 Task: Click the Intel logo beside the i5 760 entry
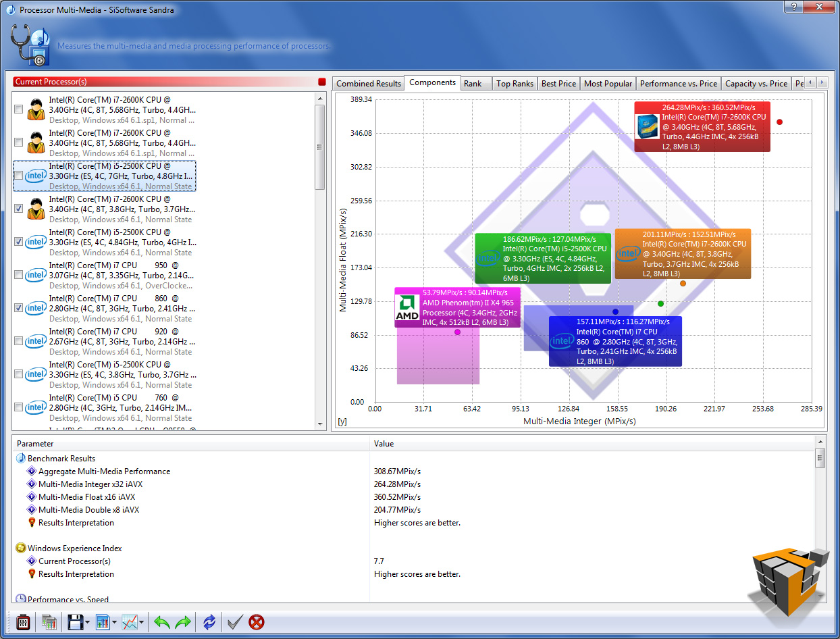click(x=36, y=407)
